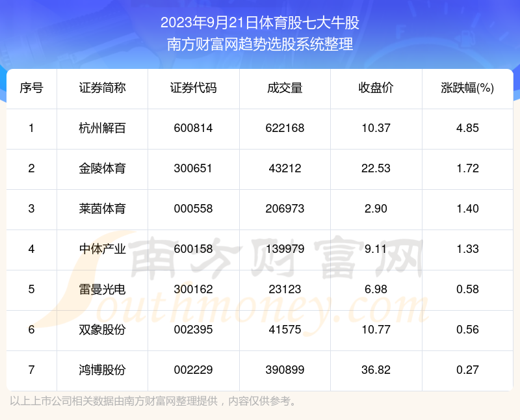Click the '成交量' column header
520x420 pixels.
coord(285,88)
